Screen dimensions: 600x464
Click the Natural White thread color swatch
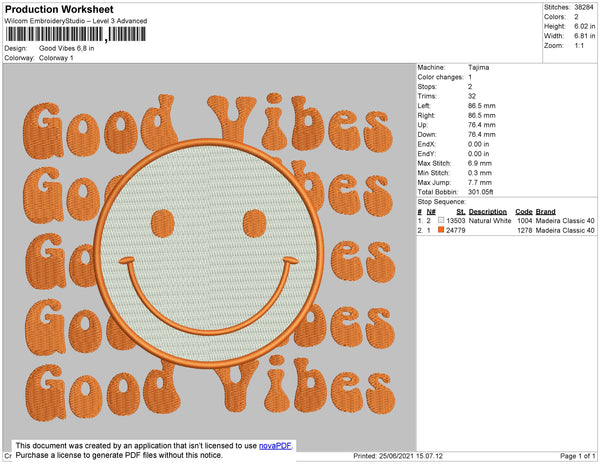(x=441, y=220)
